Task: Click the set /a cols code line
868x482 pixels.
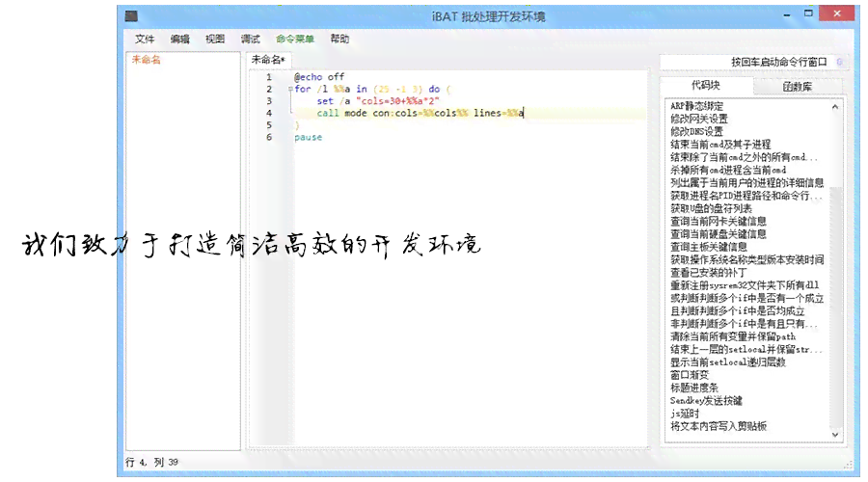Action: coord(378,101)
